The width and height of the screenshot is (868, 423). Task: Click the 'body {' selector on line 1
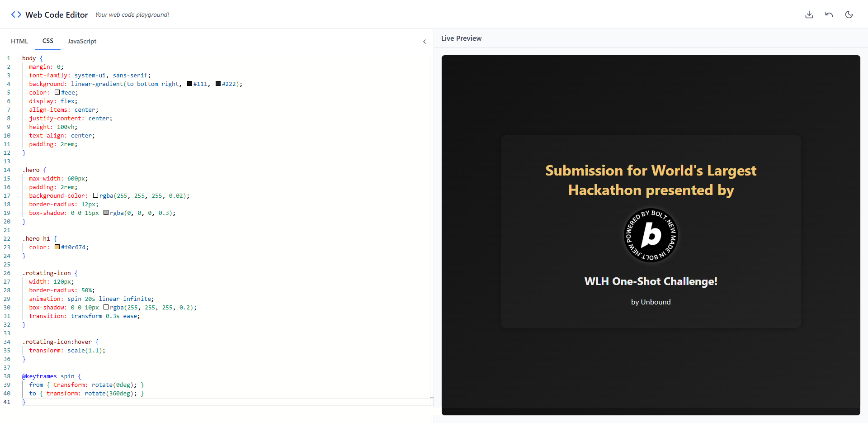pos(33,58)
